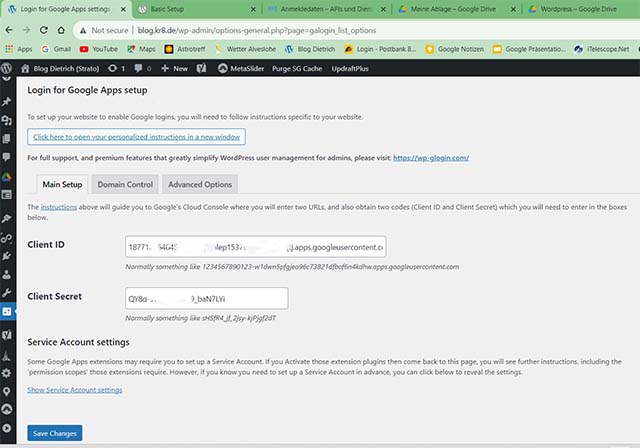Open the Maps bookmark
This screenshot has height=448, width=640.
[x=141, y=49]
